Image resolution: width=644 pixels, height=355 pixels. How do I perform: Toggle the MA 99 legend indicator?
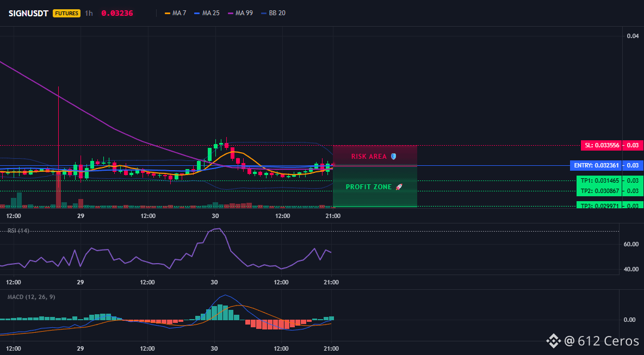[x=240, y=13]
